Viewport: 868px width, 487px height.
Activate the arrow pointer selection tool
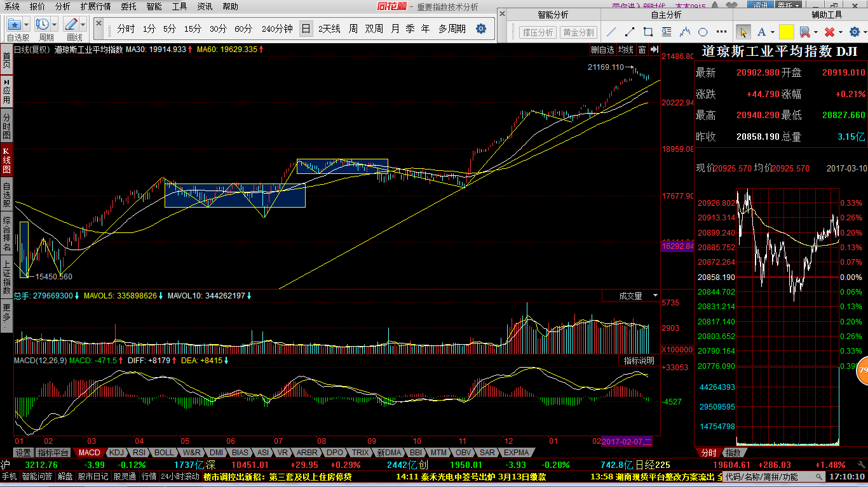743,32
